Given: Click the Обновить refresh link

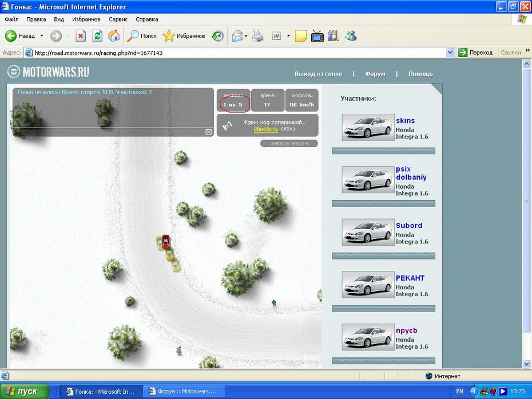Looking at the screenshot, I should tap(265, 129).
